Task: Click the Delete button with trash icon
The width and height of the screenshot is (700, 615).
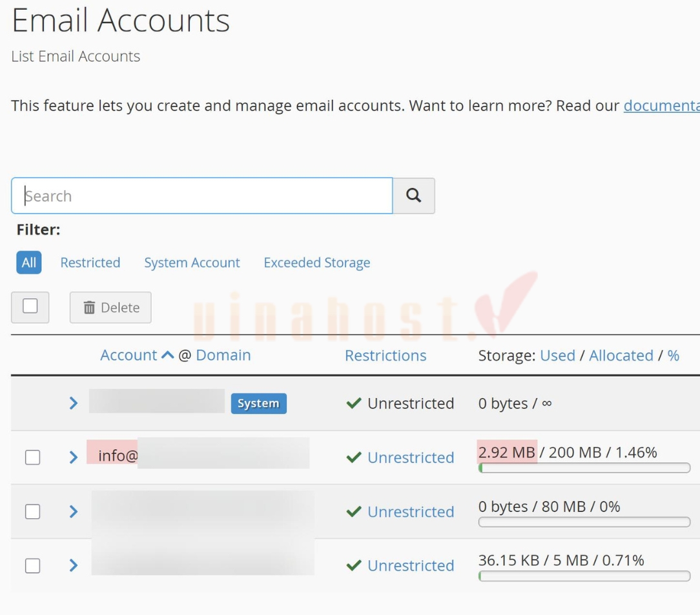Action: click(x=110, y=307)
